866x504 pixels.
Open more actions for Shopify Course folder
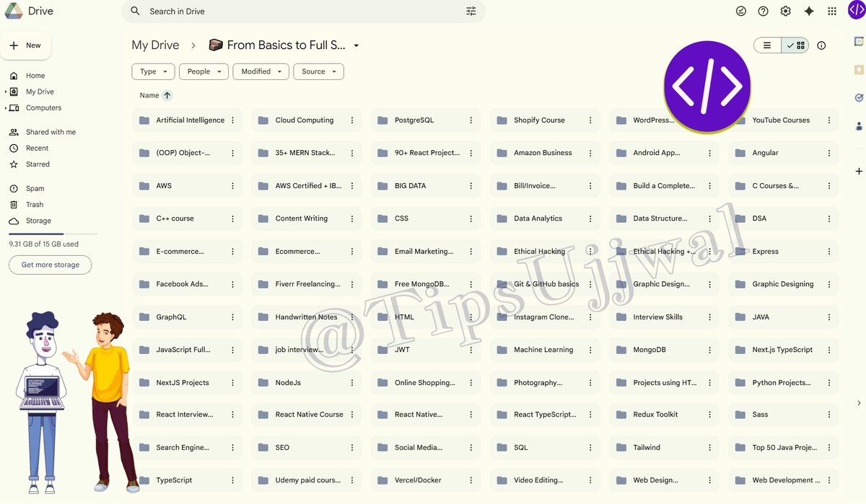[x=590, y=120]
